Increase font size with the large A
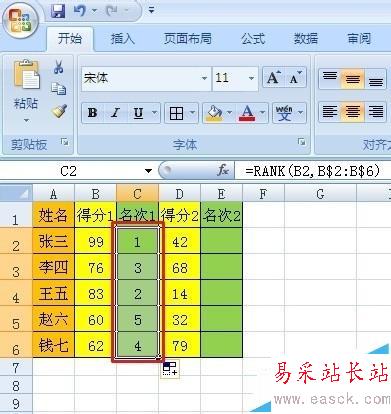The height and width of the screenshot is (414, 391). point(273,78)
